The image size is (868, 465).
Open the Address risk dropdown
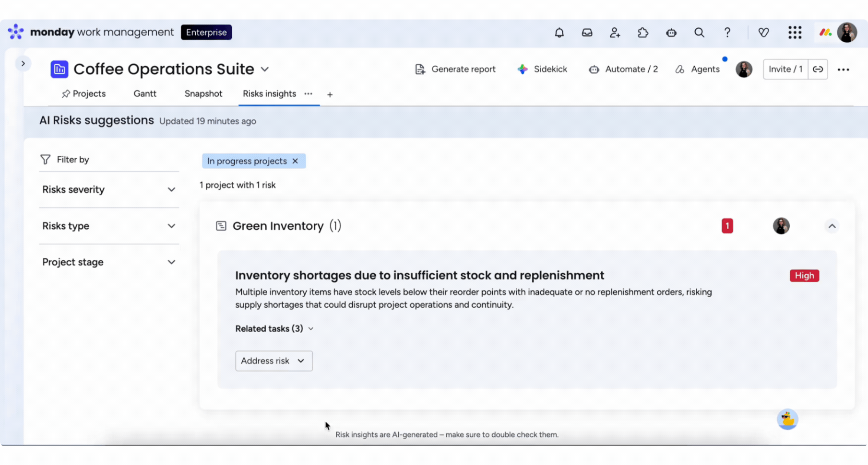click(x=274, y=361)
